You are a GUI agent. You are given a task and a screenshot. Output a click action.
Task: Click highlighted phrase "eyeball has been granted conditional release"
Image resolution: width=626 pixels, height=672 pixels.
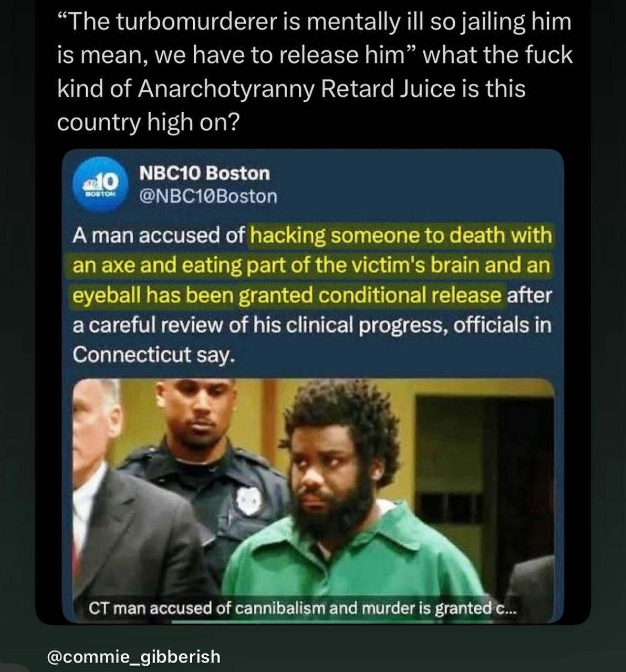pos(287,295)
